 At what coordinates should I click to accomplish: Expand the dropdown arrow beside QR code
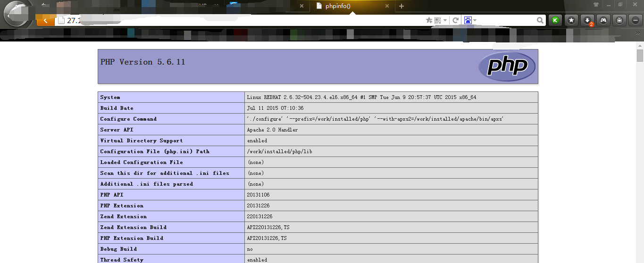pyautogui.click(x=445, y=20)
